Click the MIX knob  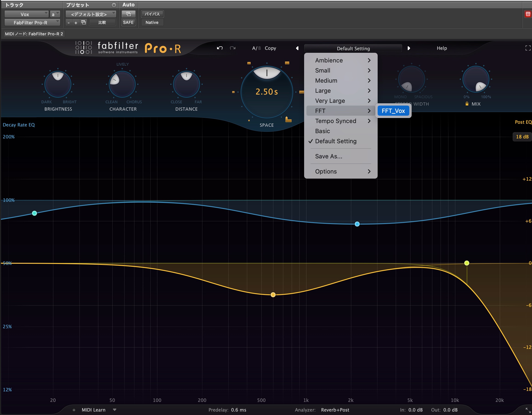click(x=476, y=79)
